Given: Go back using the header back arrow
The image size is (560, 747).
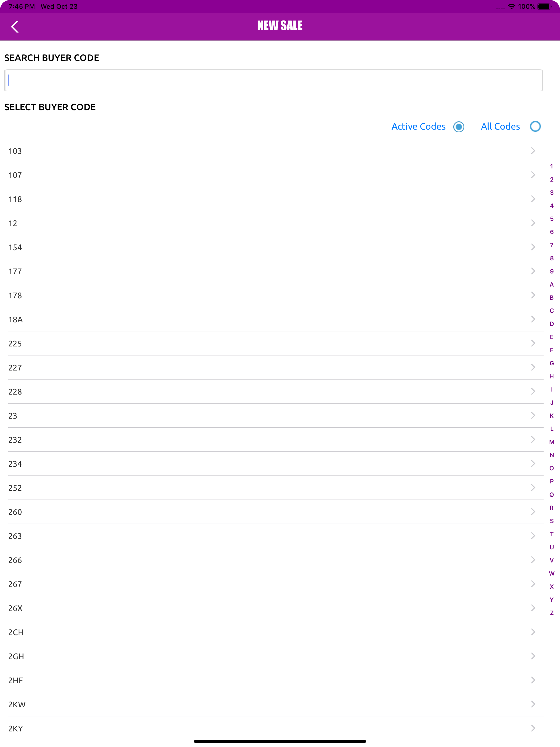Looking at the screenshot, I should (15, 27).
